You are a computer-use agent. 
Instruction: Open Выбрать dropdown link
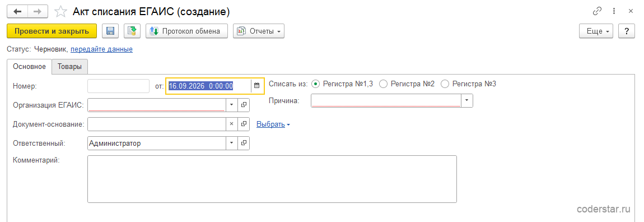pyautogui.click(x=273, y=124)
